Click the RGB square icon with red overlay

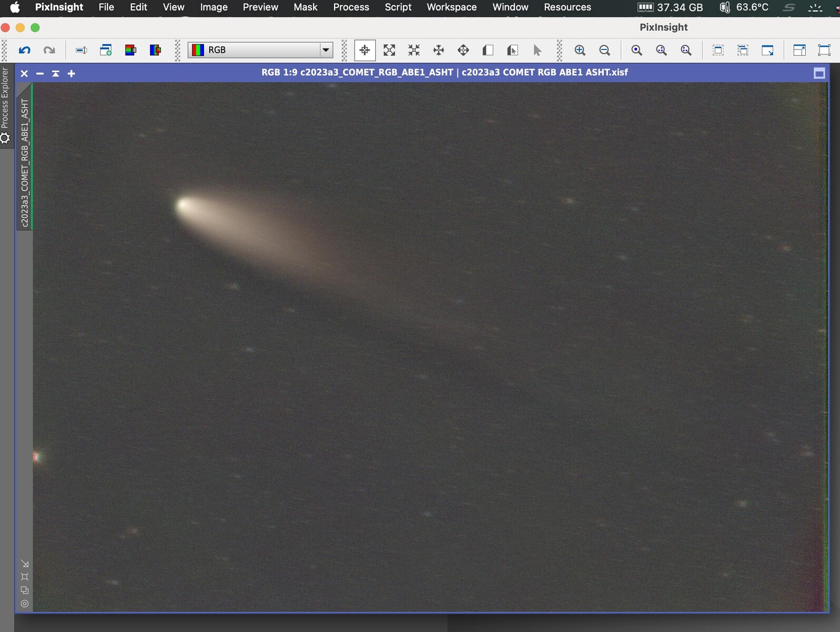[x=155, y=50]
